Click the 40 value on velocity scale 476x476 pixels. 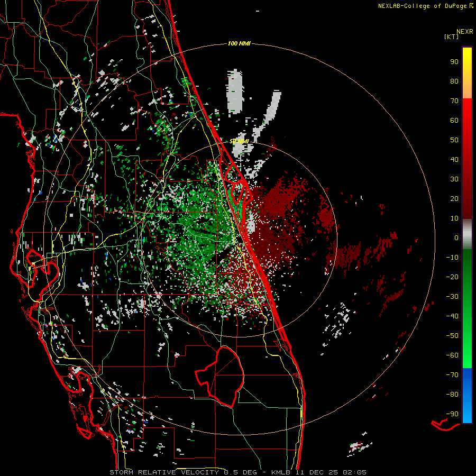coord(454,159)
